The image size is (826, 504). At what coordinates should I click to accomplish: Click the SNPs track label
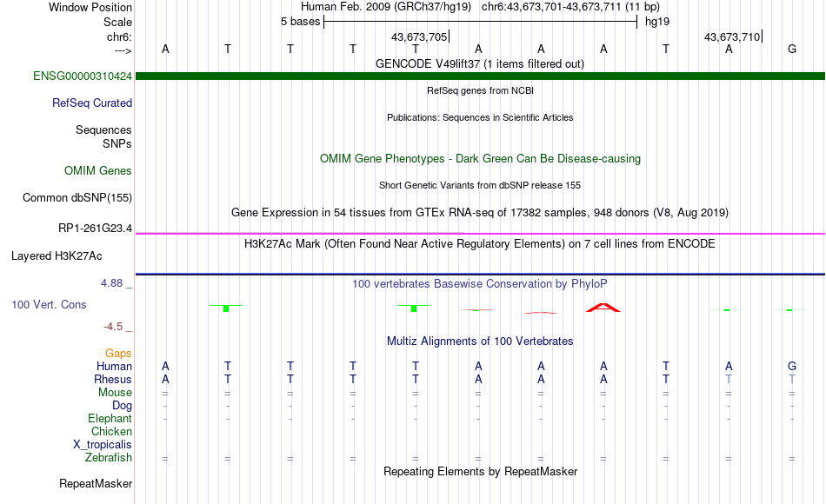(117, 143)
